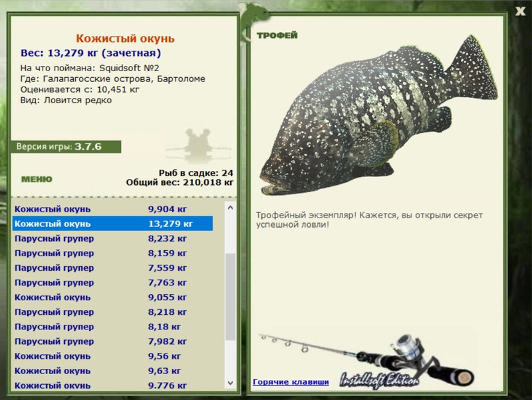Click the up arrow of the fish list scrollbar
532x400 pixels.
(230, 208)
